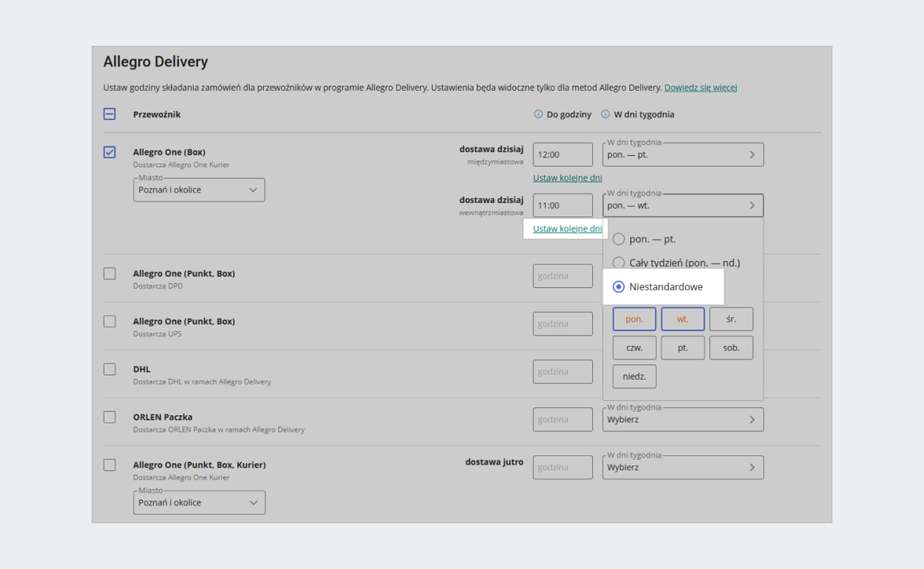This screenshot has height=569, width=924.
Task: Select the czw. day button
Action: (634, 348)
